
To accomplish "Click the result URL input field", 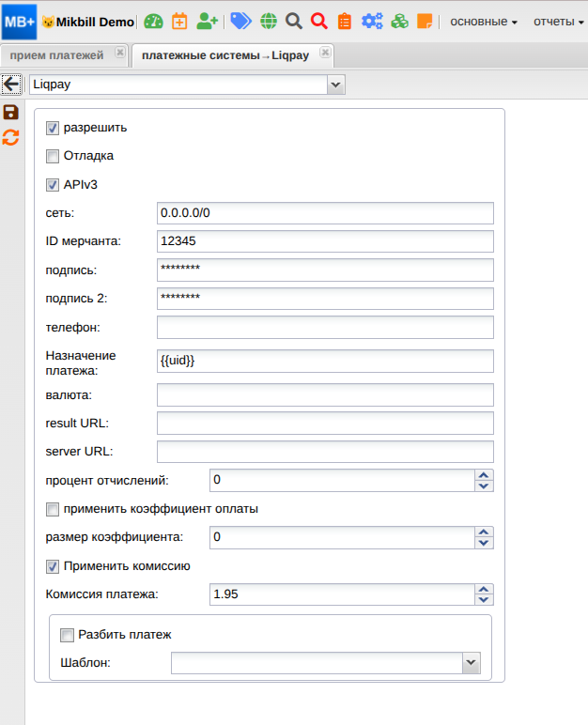I will tap(325, 424).
